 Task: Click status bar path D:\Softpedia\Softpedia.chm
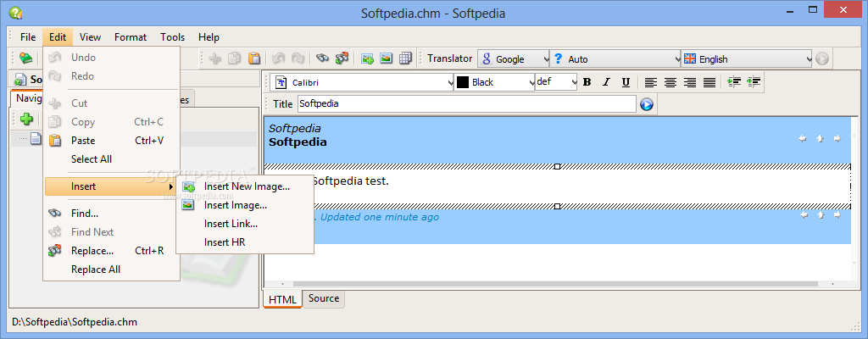click(x=75, y=322)
